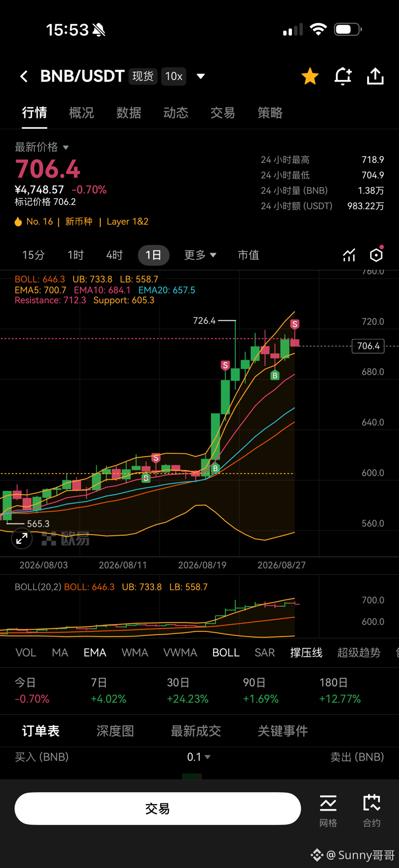Tap the 24小时最高 718.9 value

pos(373,160)
